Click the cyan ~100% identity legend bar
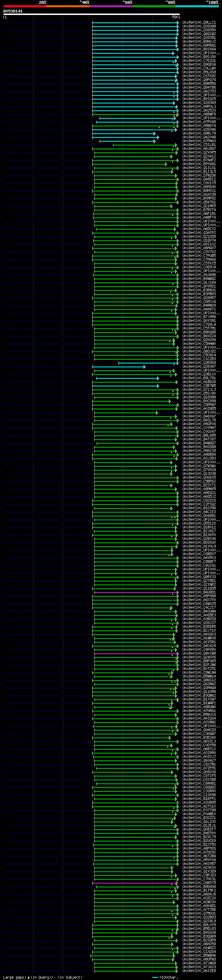Viewport: 222px width, 980px height. point(197,6)
